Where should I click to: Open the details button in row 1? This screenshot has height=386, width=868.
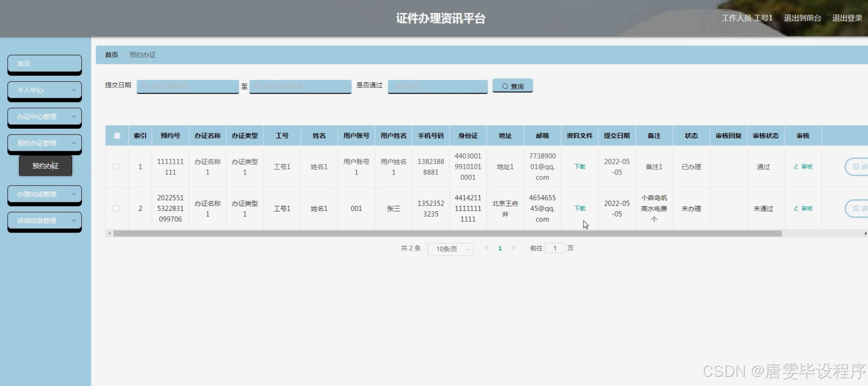coord(857,167)
